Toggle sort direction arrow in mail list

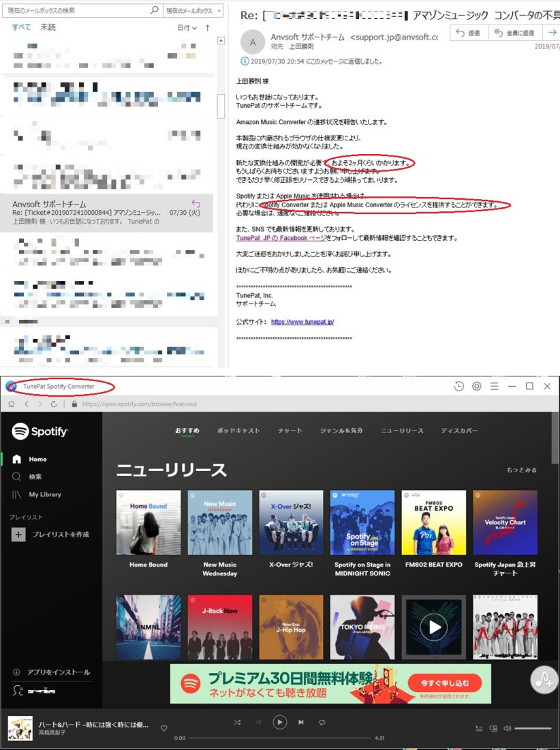point(207,28)
